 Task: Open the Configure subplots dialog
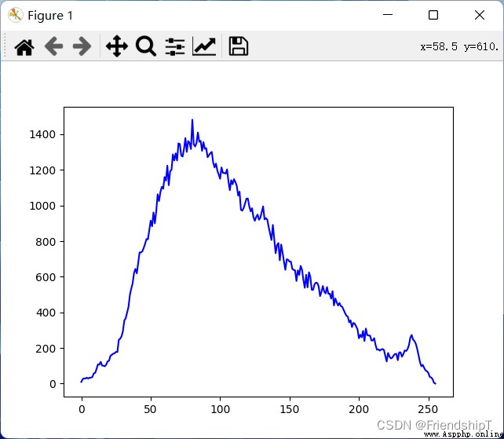175,46
